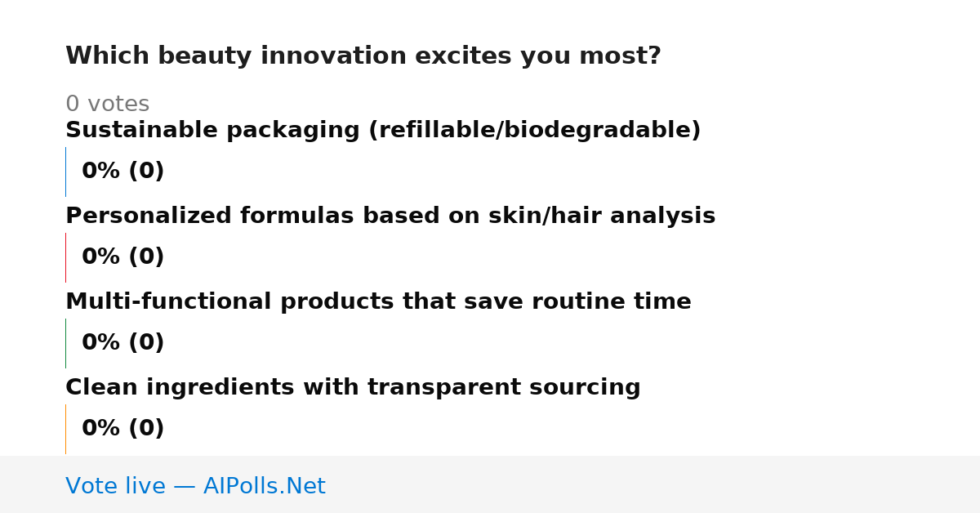The width and height of the screenshot is (980, 513).
Task: Select the 0% result under Personalized formulas
Action: click(x=123, y=257)
